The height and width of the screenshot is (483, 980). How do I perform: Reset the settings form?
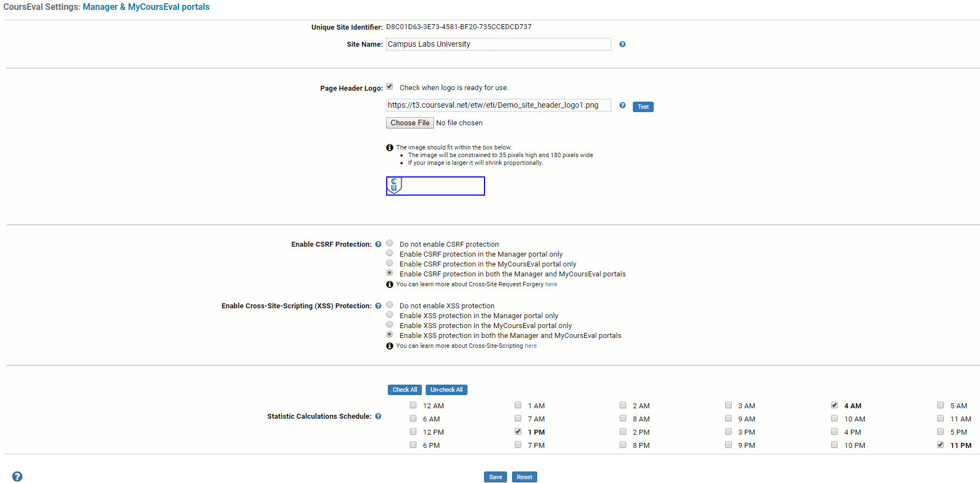525,477
